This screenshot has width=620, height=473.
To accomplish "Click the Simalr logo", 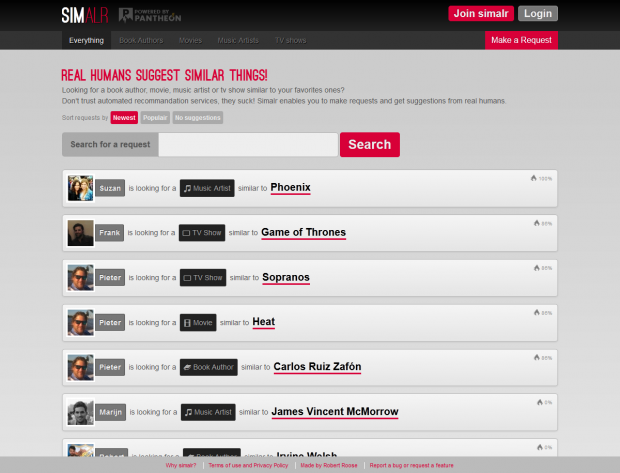I will (85, 15).
